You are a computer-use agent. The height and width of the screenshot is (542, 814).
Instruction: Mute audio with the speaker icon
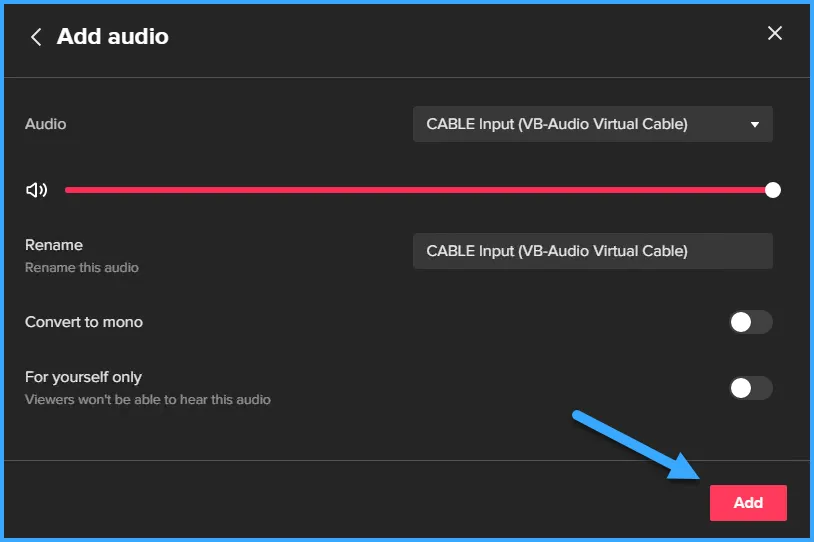tap(36, 190)
